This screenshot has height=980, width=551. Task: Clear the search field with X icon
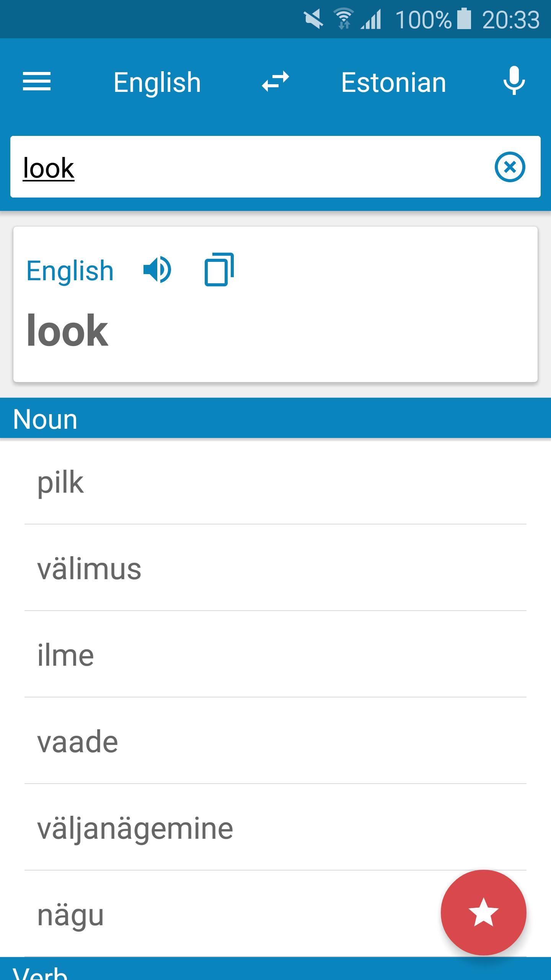point(510,167)
